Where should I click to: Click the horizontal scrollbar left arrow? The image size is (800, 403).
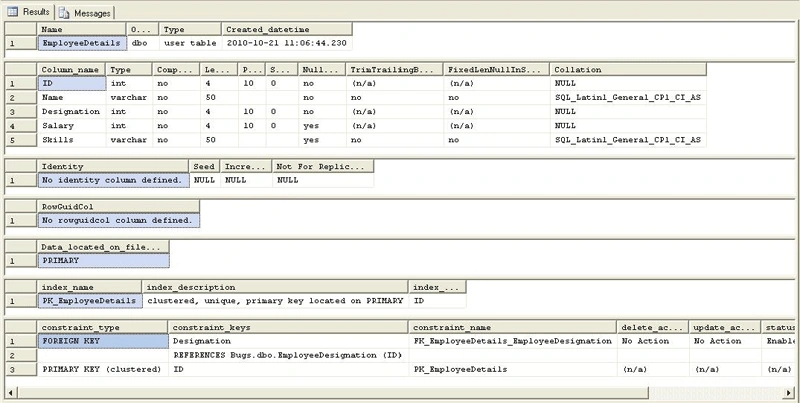[10, 393]
